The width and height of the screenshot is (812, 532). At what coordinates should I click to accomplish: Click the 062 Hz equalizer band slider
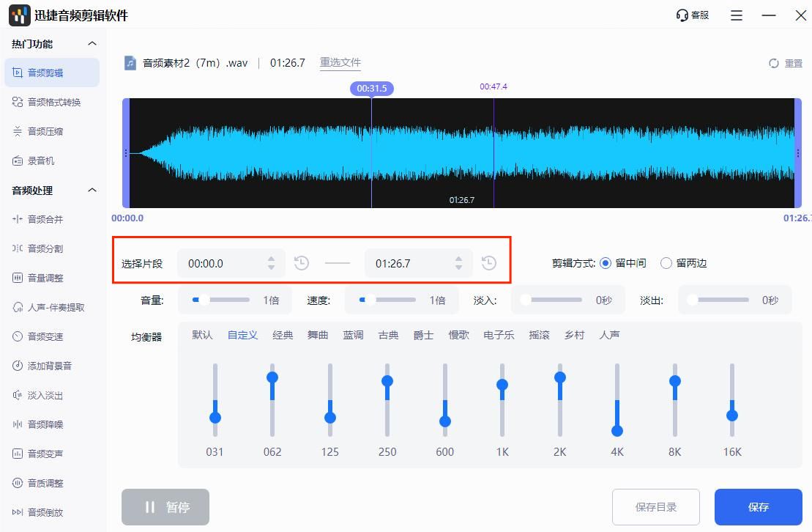(x=272, y=400)
